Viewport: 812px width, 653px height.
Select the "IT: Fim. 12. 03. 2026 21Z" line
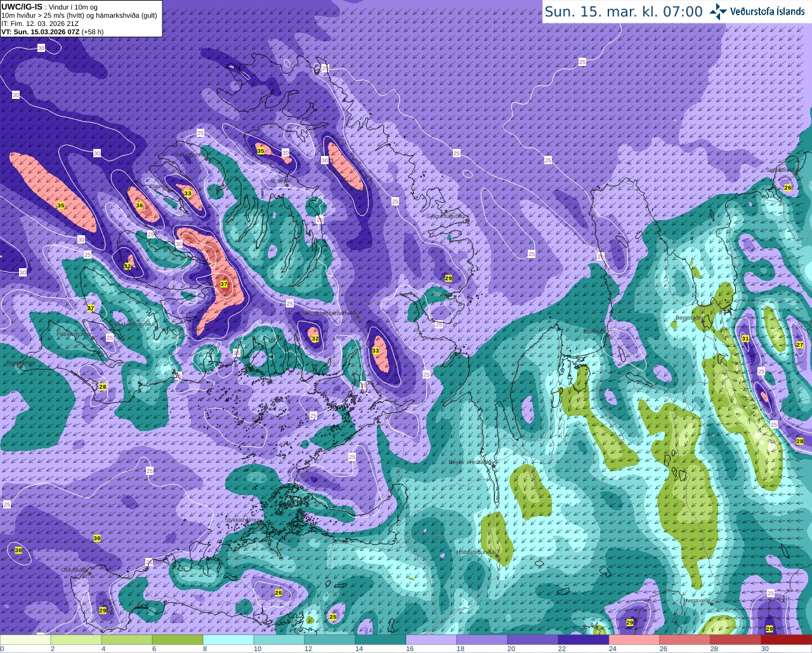pos(40,23)
